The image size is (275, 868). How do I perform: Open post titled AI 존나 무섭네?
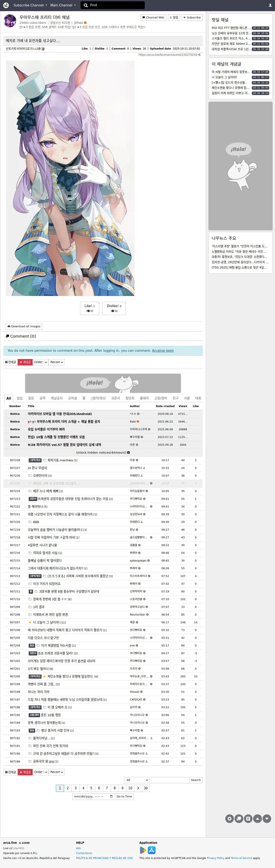[37, 468]
